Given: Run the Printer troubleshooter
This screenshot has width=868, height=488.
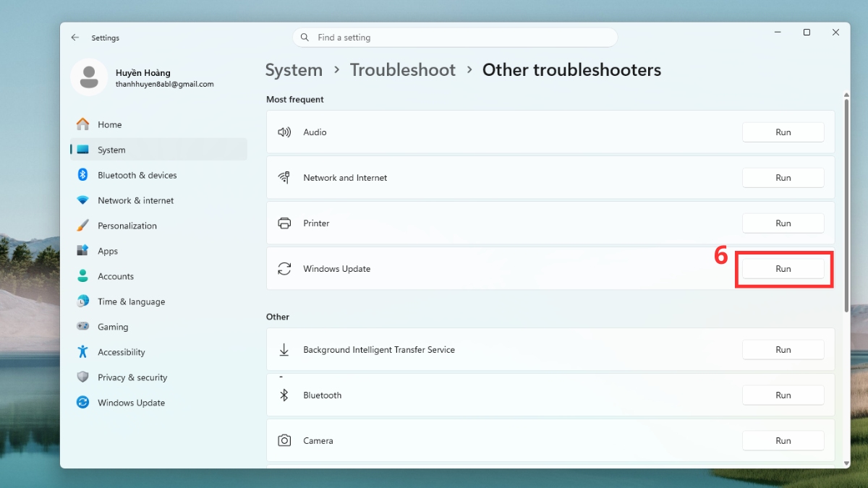Looking at the screenshot, I should [783, 223].
